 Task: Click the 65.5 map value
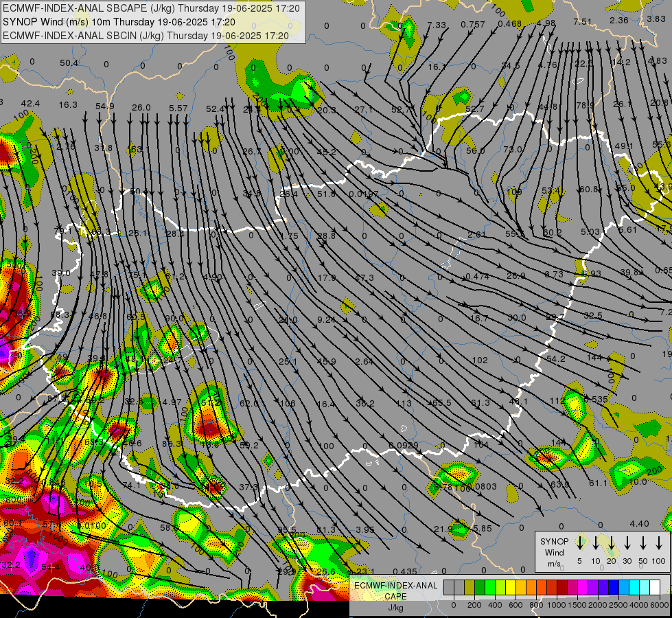[441, 402]
